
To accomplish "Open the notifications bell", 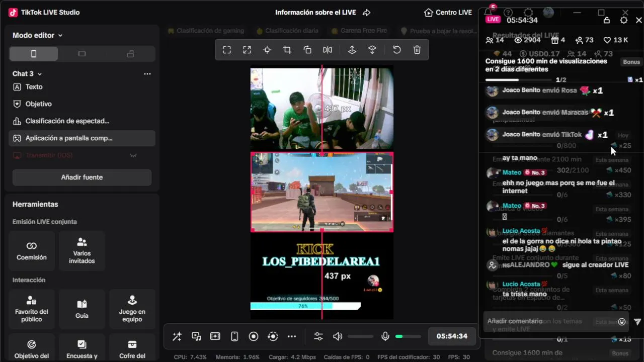I will [488, 12].
